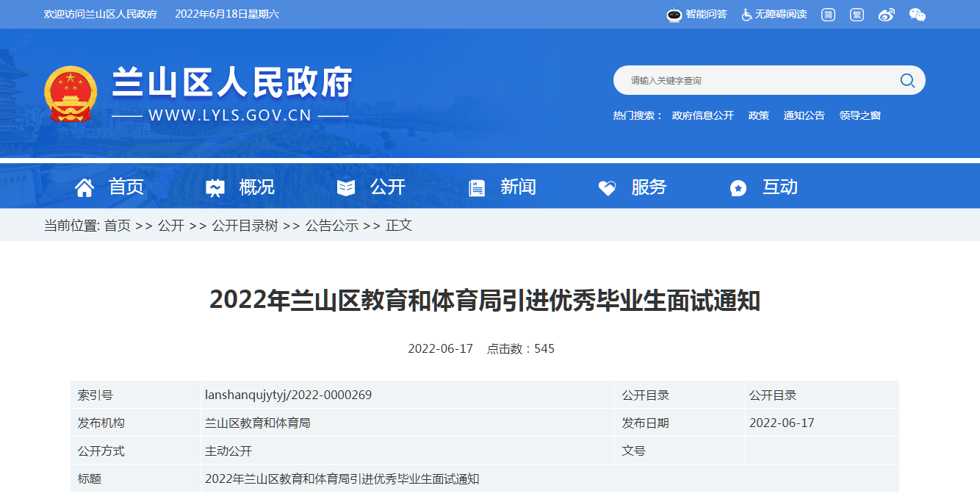Open the 互动 navigation menu
Screen dimensions: 980x502
tap(780, 187)
